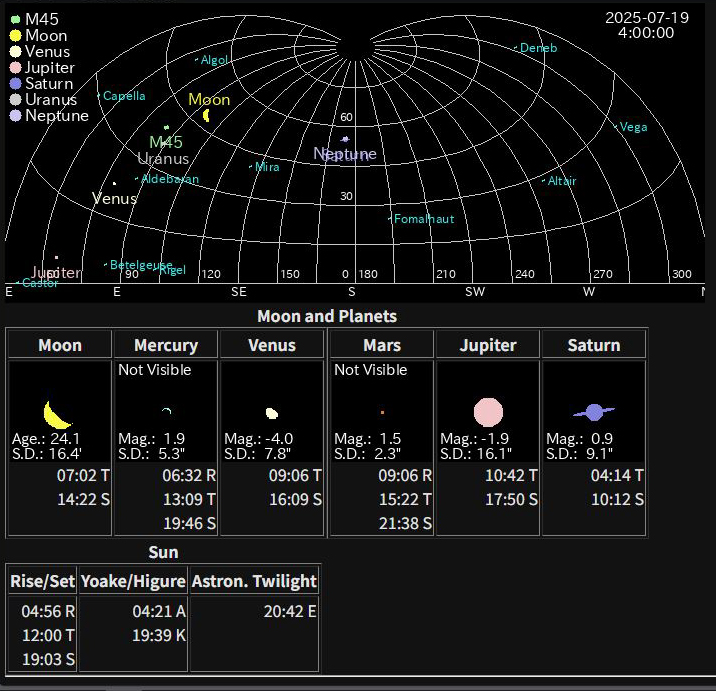716x691 pixels.
Task: Click the M45 cluster marker on the sky chart
Action: (166, 128)
